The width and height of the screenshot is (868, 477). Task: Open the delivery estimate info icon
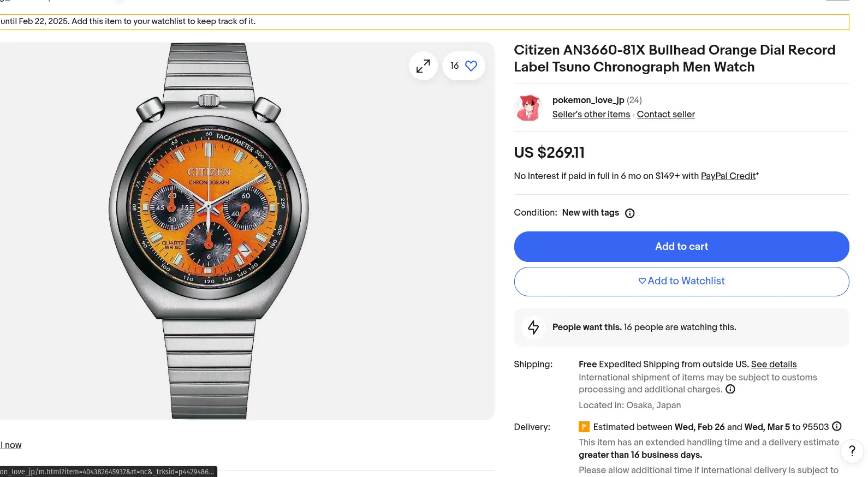click(x=836, y=426)
